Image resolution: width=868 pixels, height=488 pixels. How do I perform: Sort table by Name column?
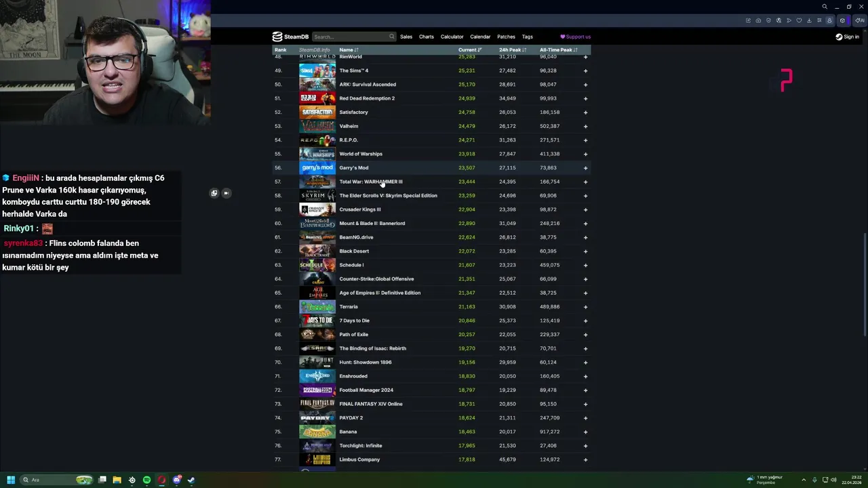point(349,49)
